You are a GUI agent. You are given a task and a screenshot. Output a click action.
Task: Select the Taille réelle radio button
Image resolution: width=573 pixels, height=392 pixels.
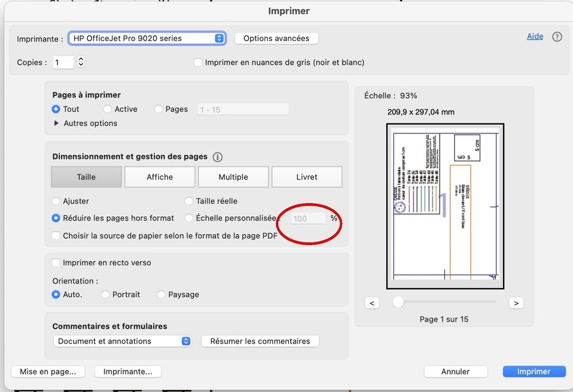tap(189, 201)
